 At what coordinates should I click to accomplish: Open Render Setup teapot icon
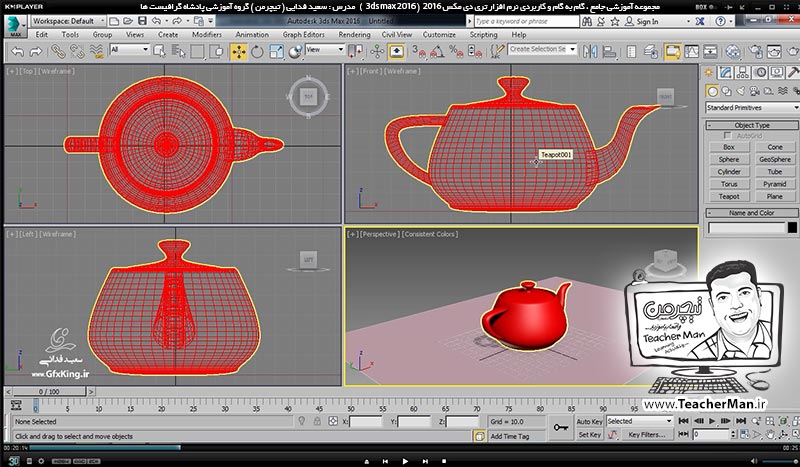pyautogui.click(x=756, y=52)
